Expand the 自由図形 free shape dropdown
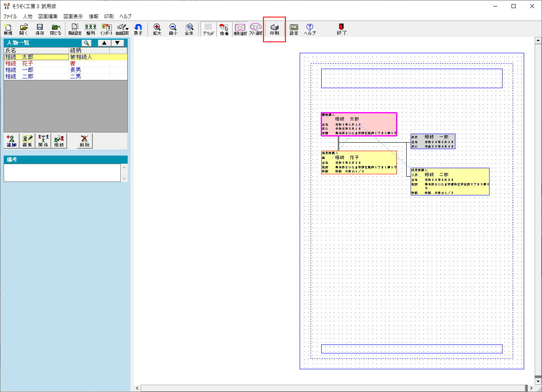The image size is (542, 392). [127, 29]
